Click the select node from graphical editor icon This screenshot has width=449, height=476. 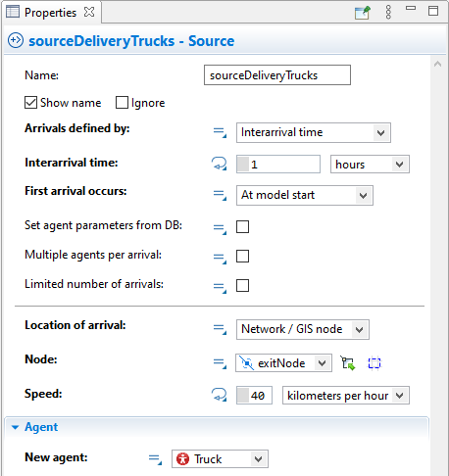348,363
